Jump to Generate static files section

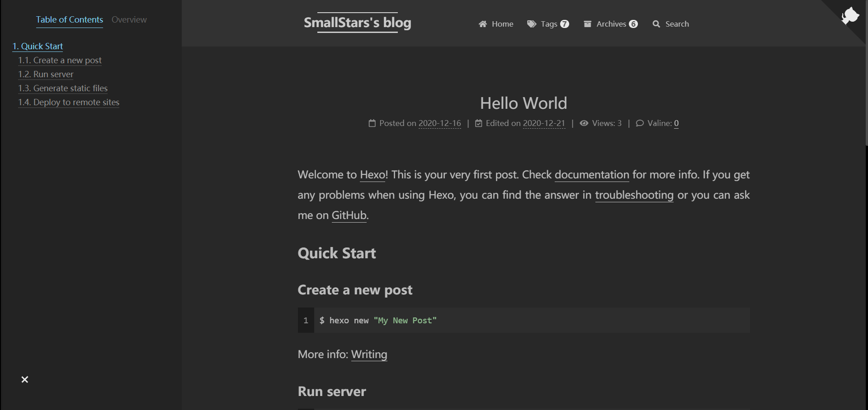tap(63, 88)
